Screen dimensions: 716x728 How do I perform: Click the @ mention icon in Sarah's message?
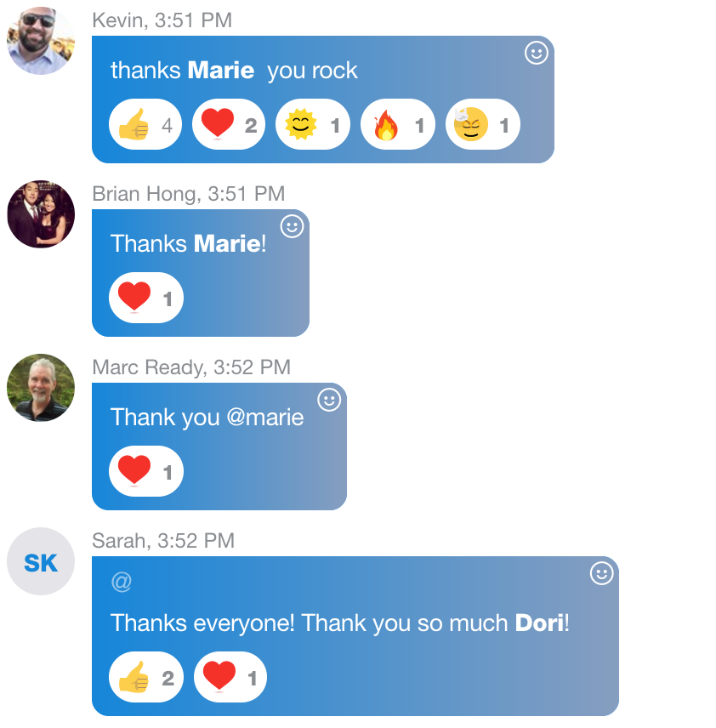click(122, 581)
